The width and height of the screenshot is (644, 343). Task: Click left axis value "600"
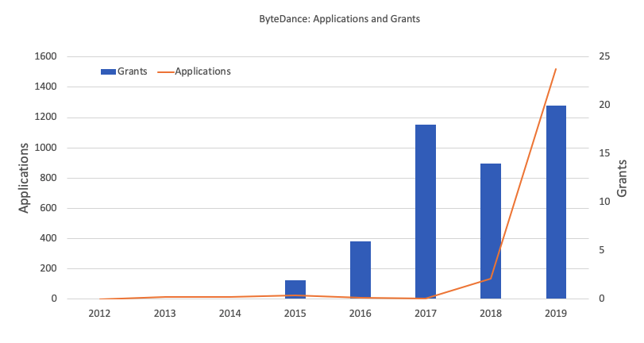coord(48,208)
